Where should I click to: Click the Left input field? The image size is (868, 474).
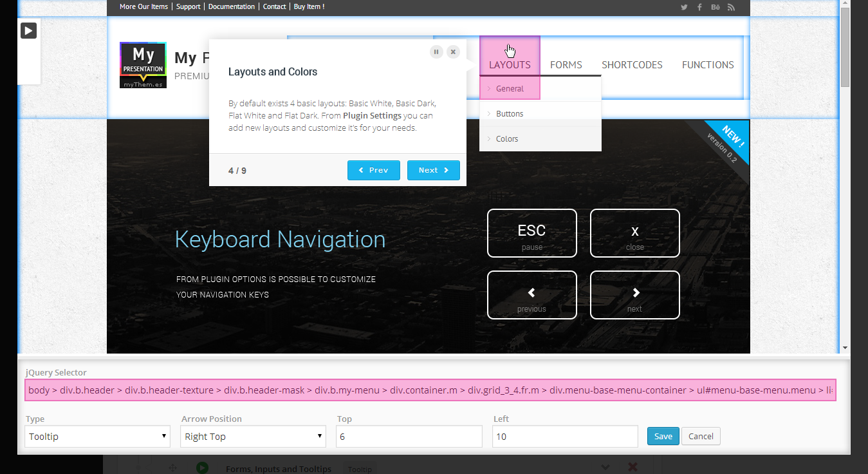coord(565,436)
